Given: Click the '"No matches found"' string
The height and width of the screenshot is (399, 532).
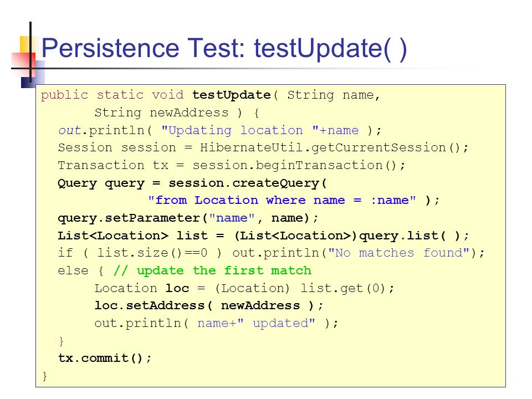Looking at the screenshot, I should tap(399, 253).
